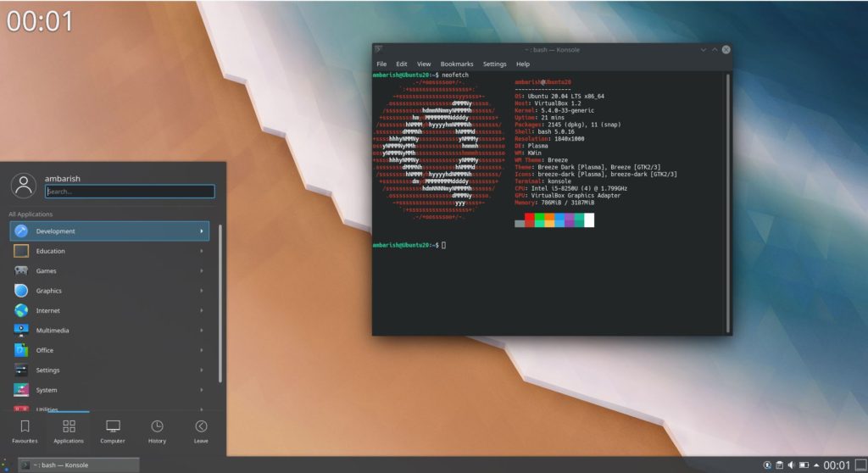Switch to the Applications tab
The width and height of the screenshot is (868, 473).
(x=69, y=432)
